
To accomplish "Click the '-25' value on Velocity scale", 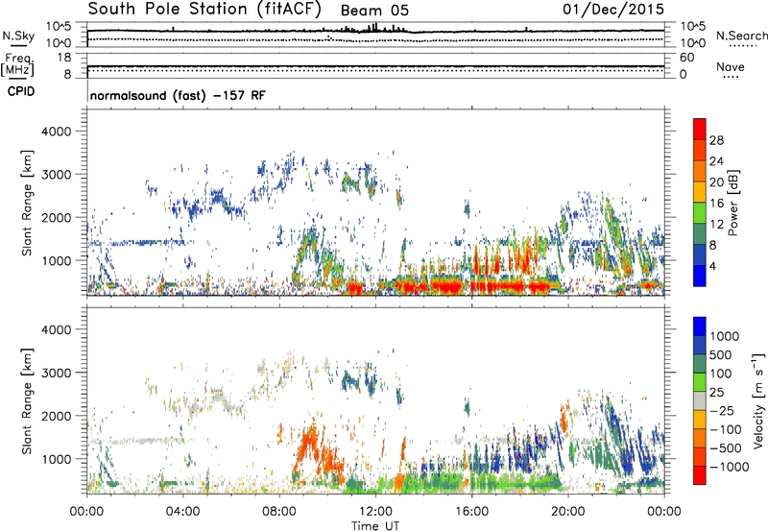I will click(x=724, y=410).
